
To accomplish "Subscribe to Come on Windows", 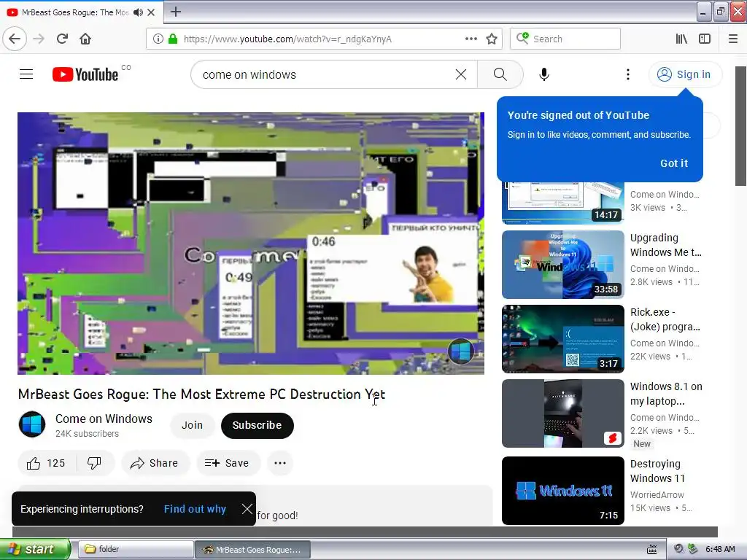I will click(258, 425).
